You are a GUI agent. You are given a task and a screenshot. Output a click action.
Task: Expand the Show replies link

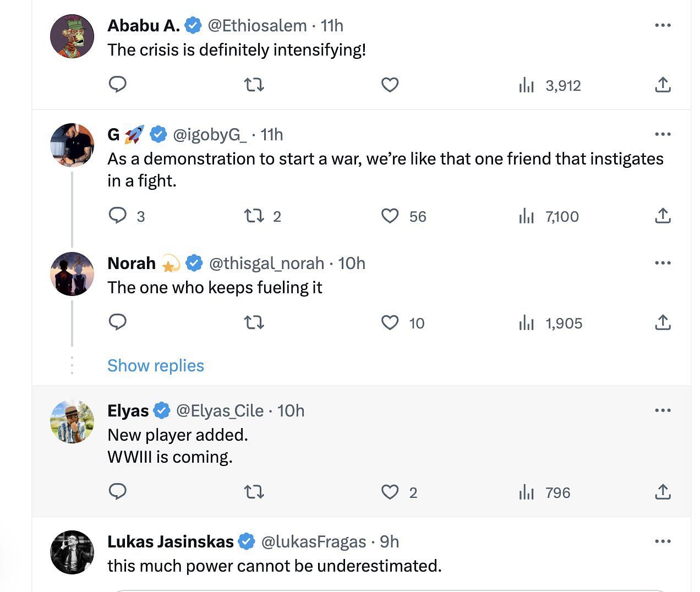(156, 365)
